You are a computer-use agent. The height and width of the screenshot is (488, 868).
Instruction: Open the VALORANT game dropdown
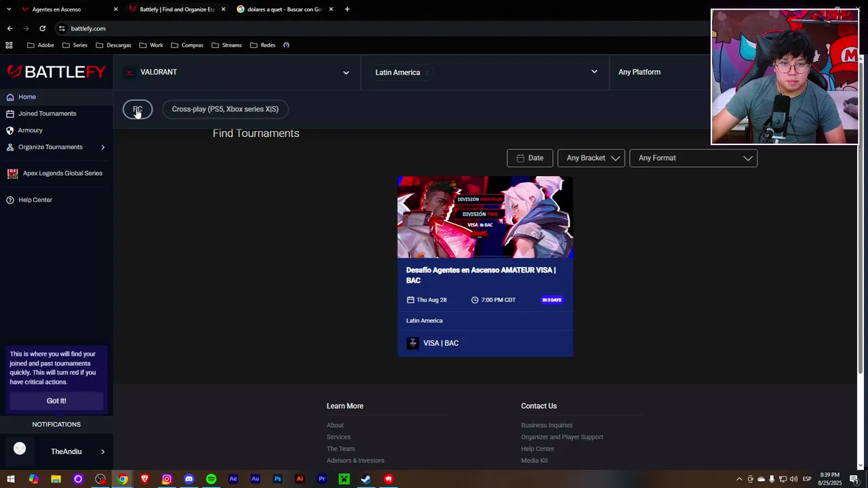pos(237,72)
